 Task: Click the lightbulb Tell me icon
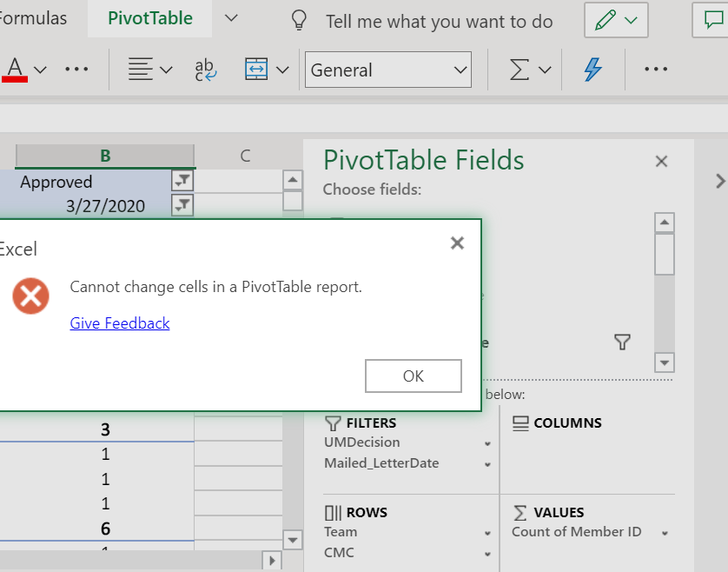click(x=299, y=21)
